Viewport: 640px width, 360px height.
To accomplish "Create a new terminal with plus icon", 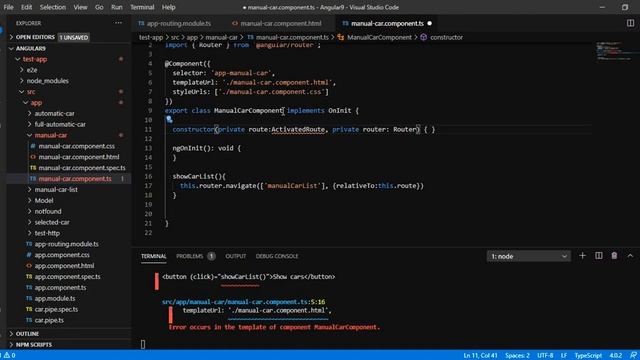I will click(582, 256).
